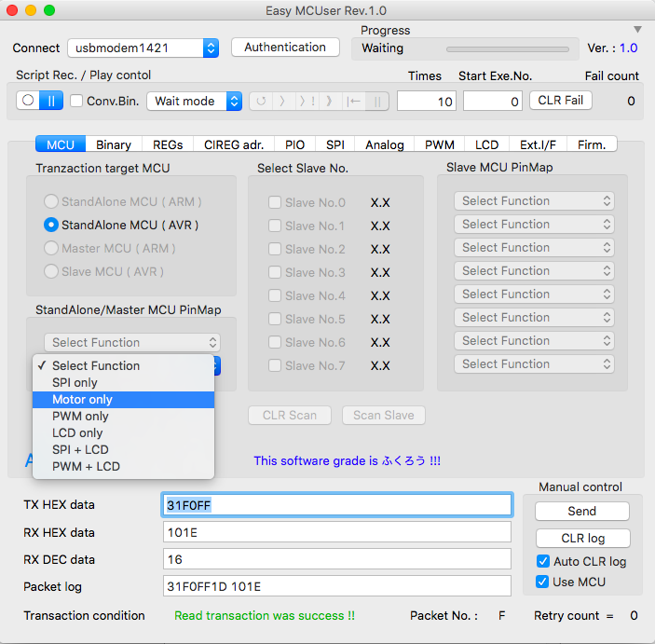Click the fast play double-chevron icon
Screen dimensions: 655x644
click(x=330, y=102)
